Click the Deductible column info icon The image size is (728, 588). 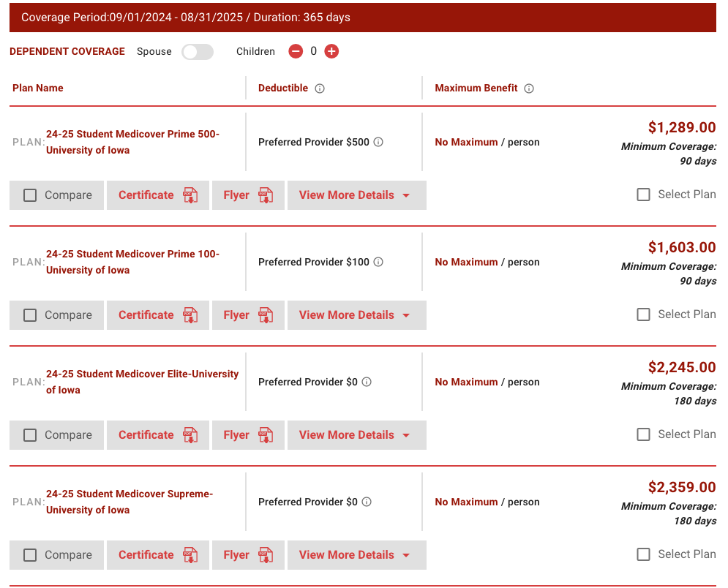coord(320,88)
